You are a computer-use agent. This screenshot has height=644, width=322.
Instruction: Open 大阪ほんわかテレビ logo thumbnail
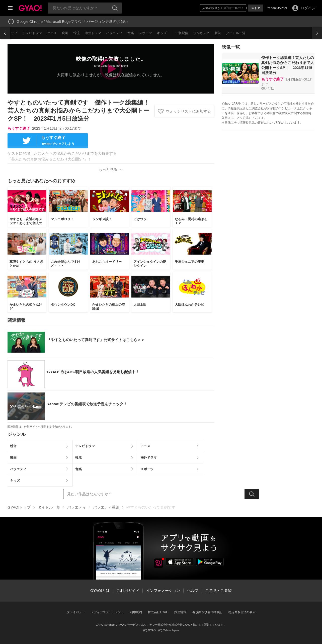tap(192, 287)
